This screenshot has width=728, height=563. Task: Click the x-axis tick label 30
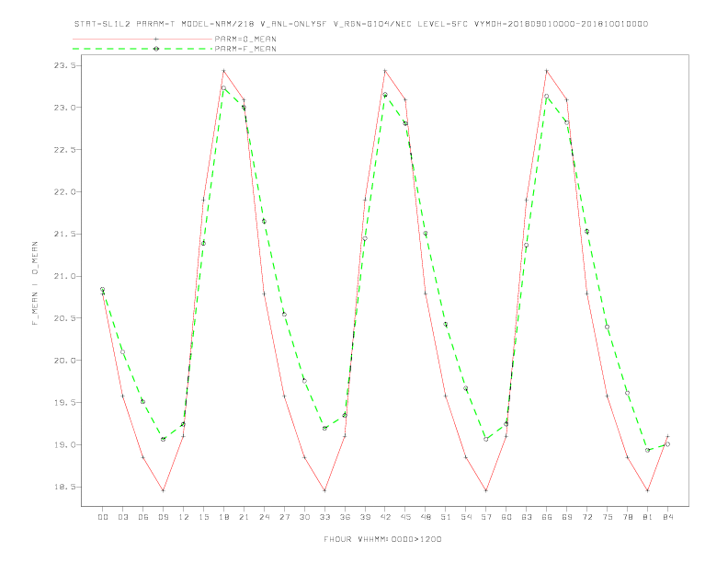[x=304, y=517]
